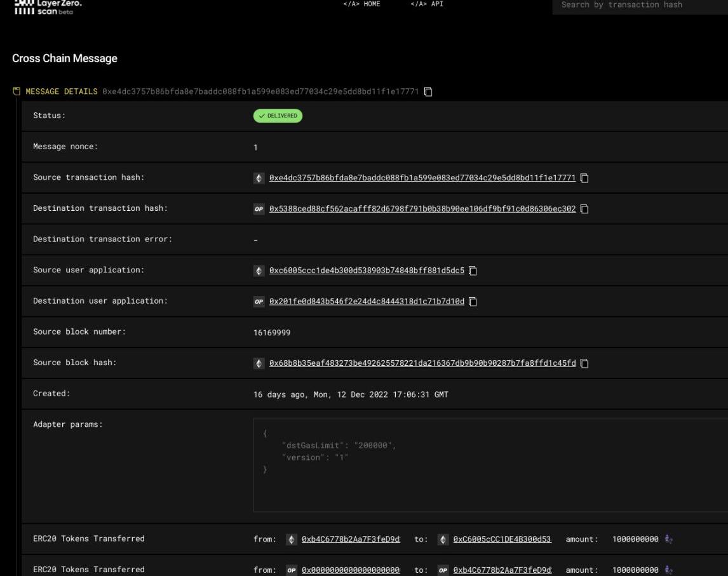Focus the search by transaction hash field
This screenshot has width=728, height=576.
click(638, 5)
